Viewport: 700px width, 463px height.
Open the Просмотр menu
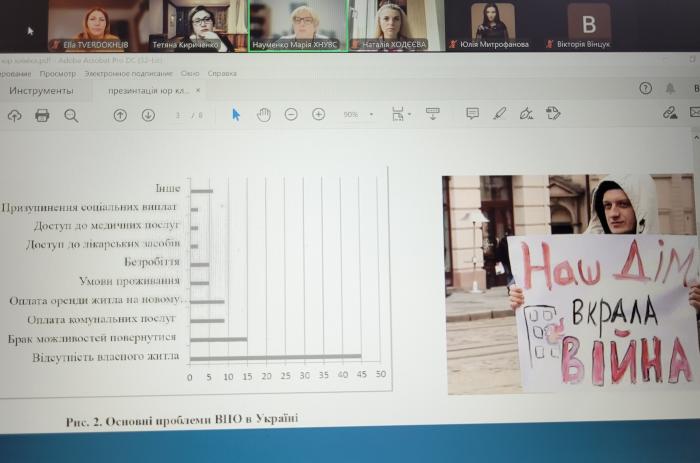57,73
